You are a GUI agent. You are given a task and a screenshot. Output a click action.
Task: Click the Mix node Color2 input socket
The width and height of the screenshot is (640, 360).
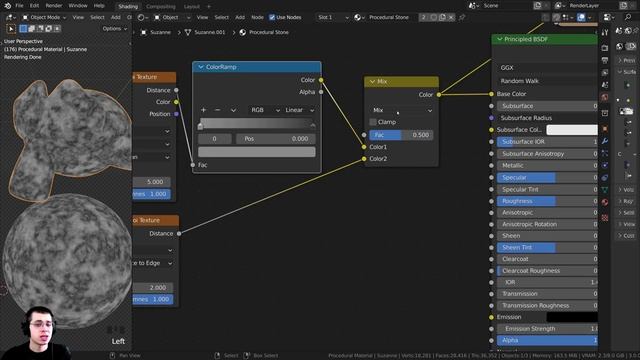tap(364, 159)
